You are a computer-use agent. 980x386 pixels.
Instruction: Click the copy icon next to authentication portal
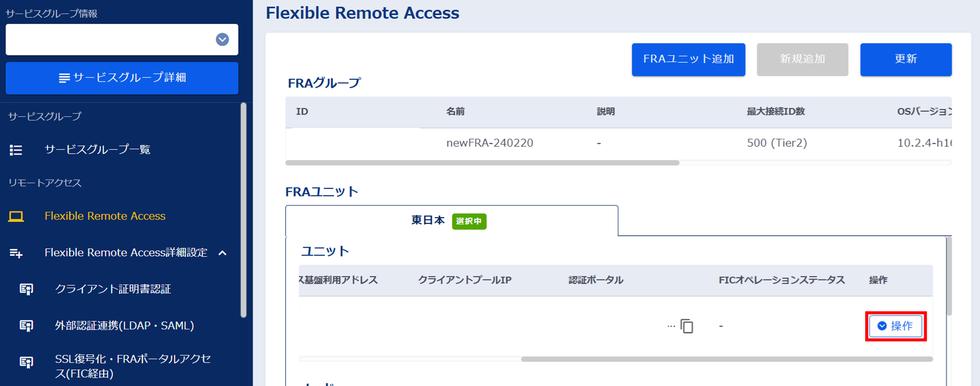[x=686, y=326]
